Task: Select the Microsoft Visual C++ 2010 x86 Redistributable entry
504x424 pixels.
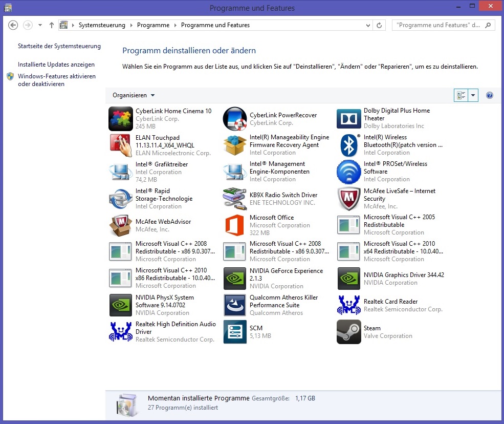Action: click(x=162, y=278)
